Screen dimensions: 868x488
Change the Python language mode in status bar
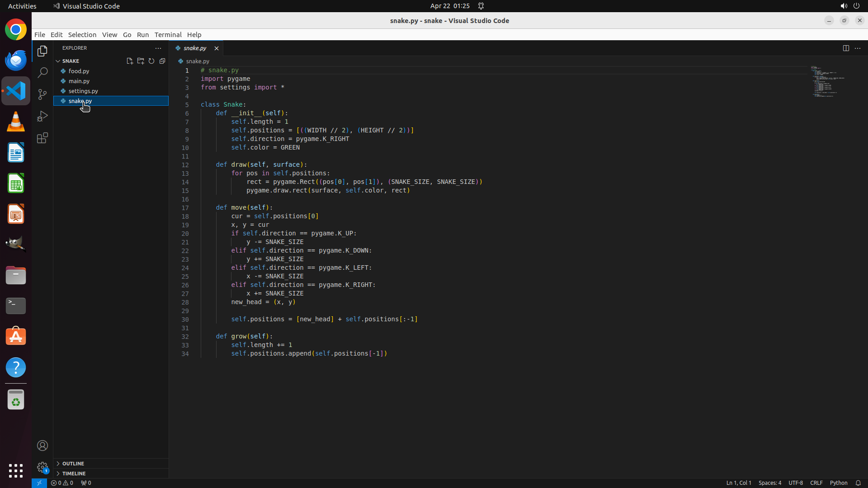pos(839,483)
